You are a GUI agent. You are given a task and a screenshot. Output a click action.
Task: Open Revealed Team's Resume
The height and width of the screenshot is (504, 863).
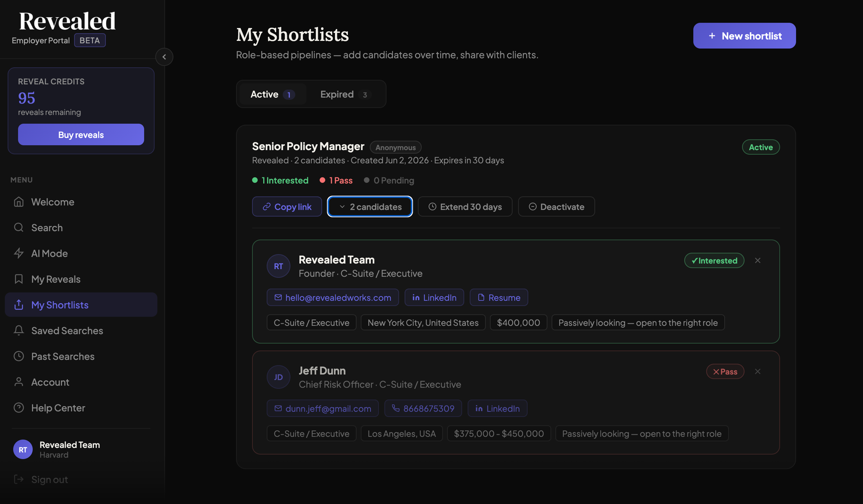[x=499, y=297]
